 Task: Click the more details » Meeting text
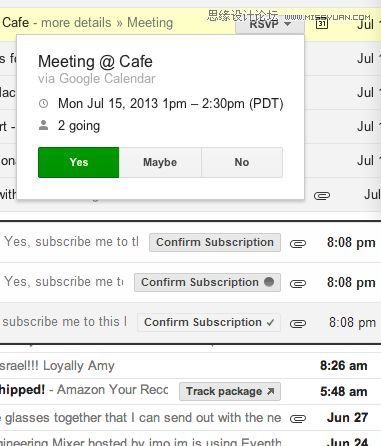pyautogui.click(x=107, y=23)
